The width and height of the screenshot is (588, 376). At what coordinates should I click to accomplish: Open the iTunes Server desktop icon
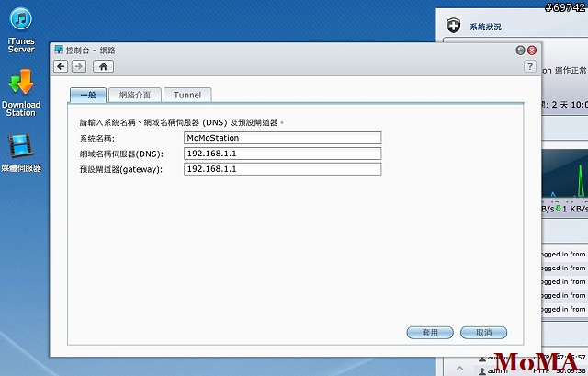point(21,30)
